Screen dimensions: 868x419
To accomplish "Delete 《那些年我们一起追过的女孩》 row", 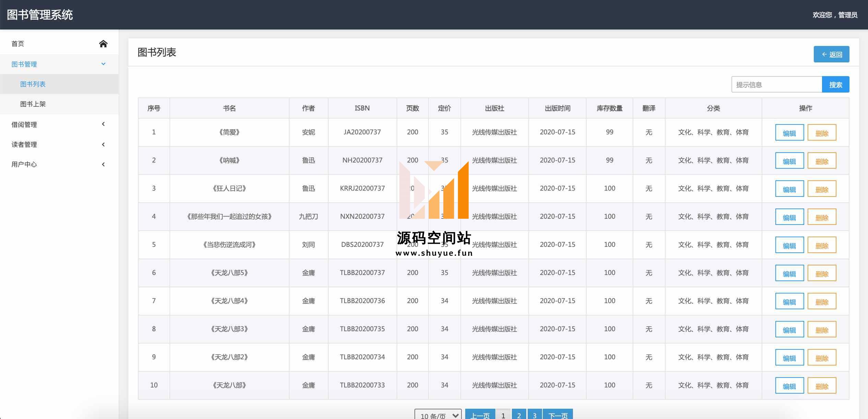I will coord(822,217).
